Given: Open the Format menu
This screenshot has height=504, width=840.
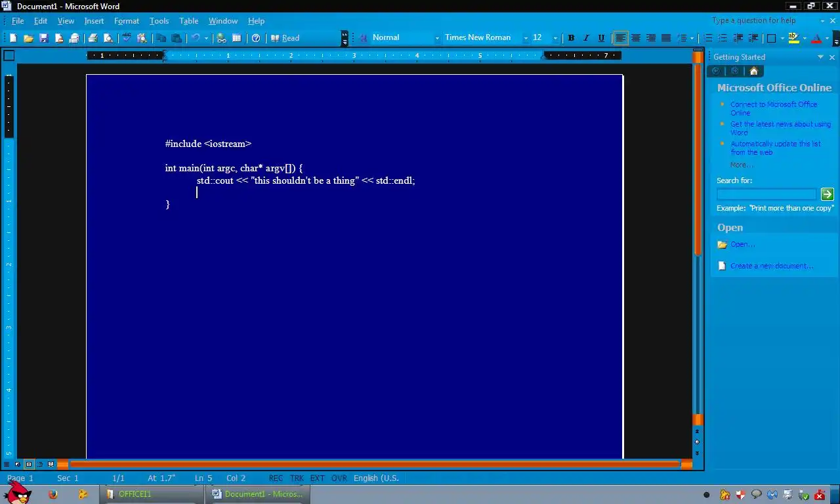Looking at the screenshot, I should (x=127, y=21).
